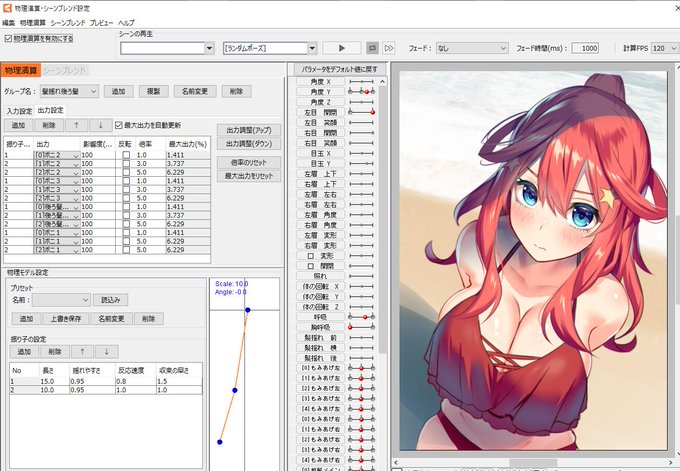Switch to the greyed シーンブレンド tab
Screen dimensions: 680x471
click(65, 70)
